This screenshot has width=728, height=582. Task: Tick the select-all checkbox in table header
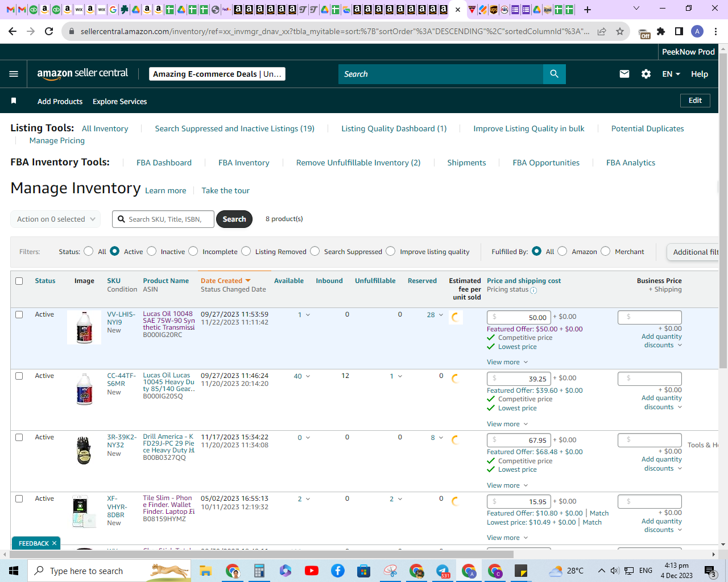click(x=19, y=281)
